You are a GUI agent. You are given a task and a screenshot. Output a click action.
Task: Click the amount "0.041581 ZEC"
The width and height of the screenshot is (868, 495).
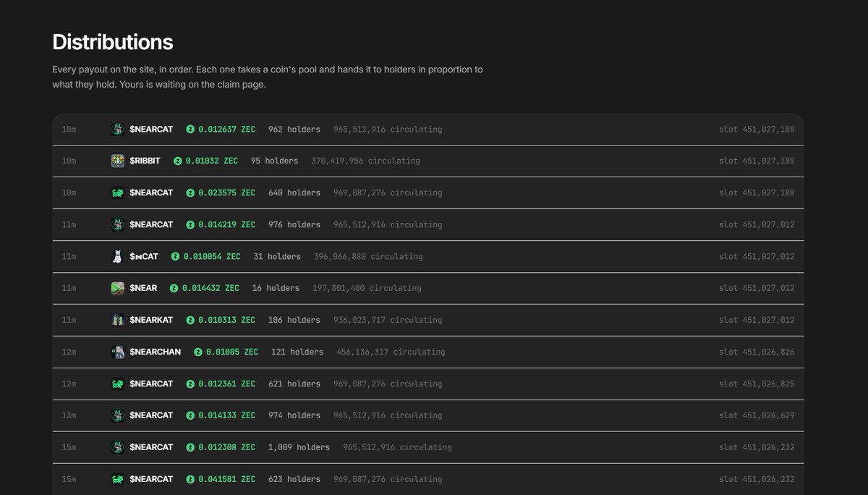[227, 479]
